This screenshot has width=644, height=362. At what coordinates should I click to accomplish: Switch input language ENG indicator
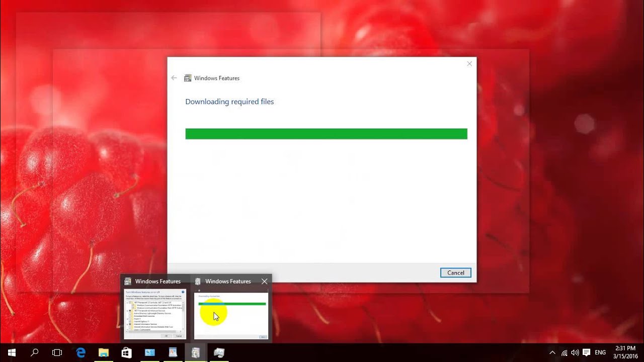(600, 353)
